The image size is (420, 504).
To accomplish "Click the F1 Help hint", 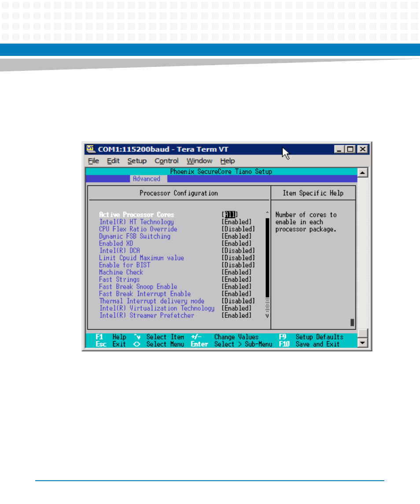I will coord(111,337).
